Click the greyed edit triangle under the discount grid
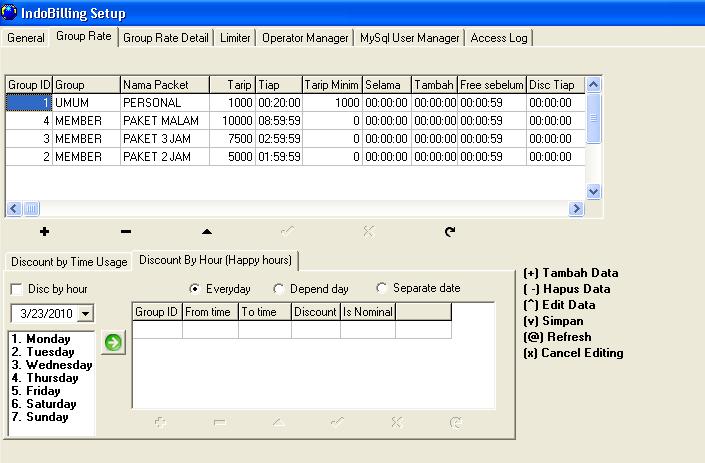 pos(279,422)
